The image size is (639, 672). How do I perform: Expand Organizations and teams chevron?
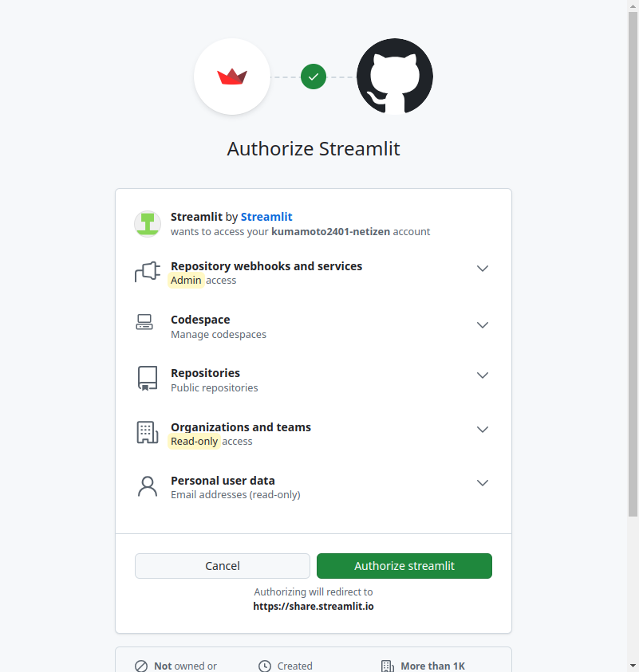482,430
